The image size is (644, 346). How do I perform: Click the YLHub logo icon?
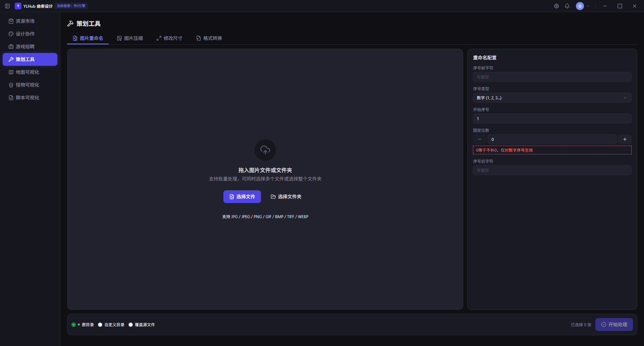(x=18, y=6)
